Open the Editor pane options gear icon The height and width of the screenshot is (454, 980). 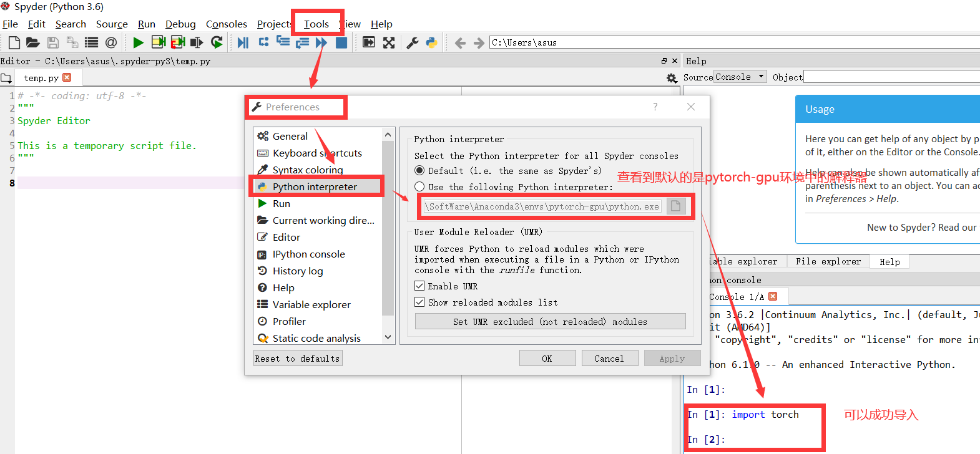[x=672, y=78]
